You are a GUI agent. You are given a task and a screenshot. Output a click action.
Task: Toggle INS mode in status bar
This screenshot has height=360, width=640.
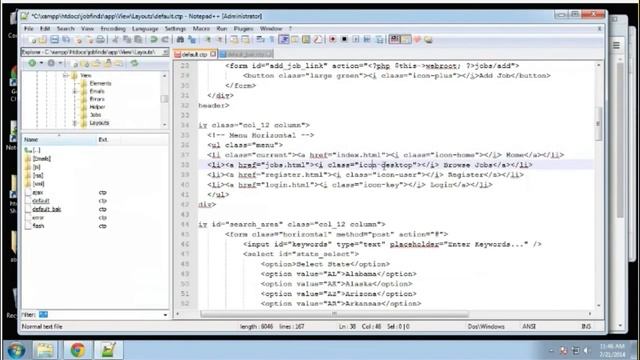586,327
